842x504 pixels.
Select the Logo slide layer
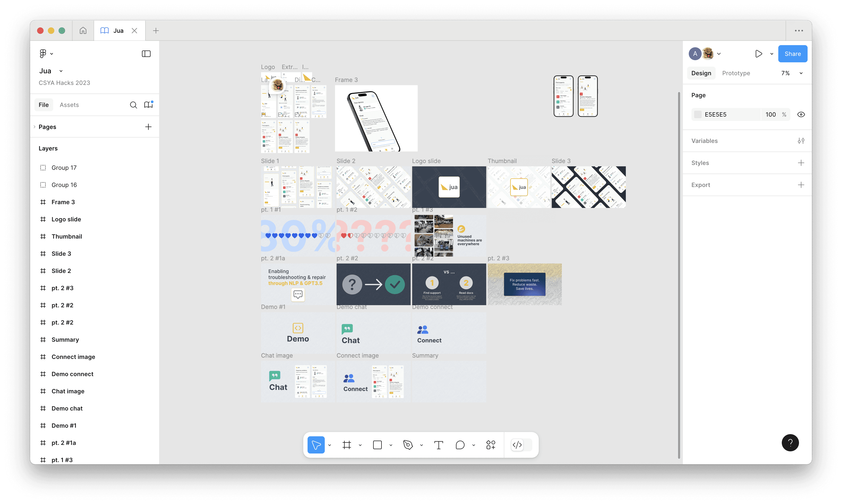pos(66,219)
